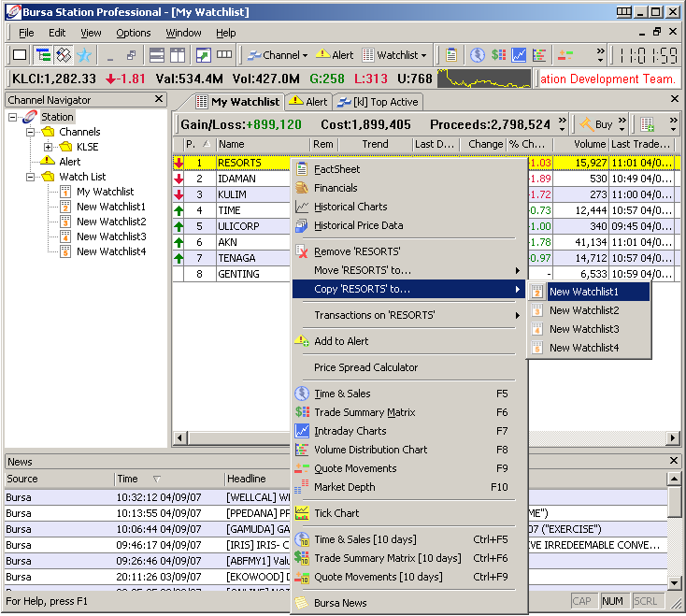
Task: Click the blank window toolbar icon
Action: click(x=20, y=55)
